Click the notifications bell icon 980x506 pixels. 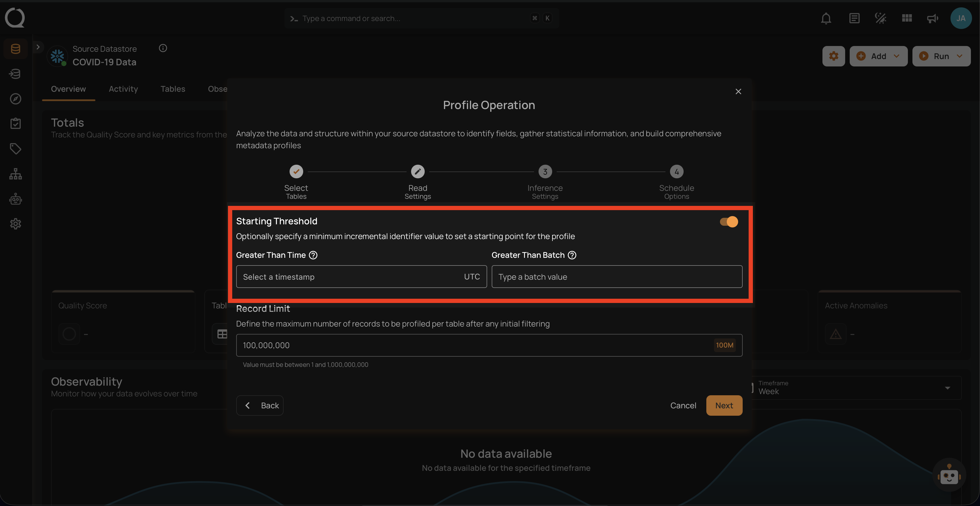point(826,18)
